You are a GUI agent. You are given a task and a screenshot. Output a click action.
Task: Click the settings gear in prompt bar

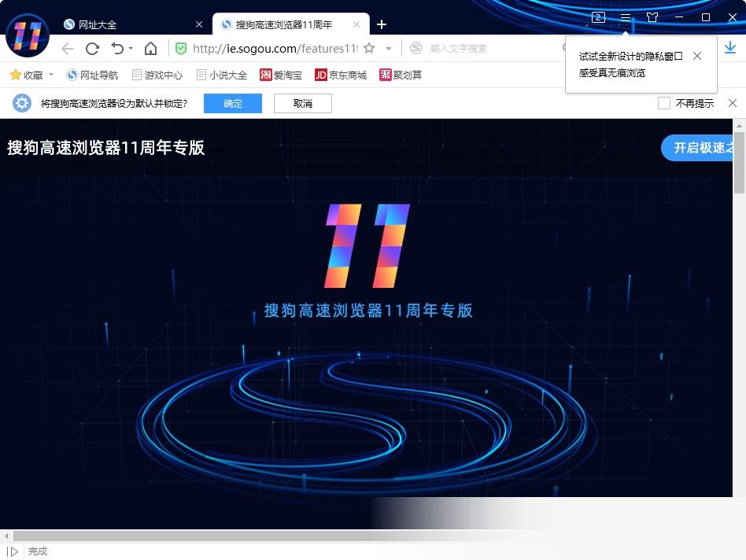[21, 103]
